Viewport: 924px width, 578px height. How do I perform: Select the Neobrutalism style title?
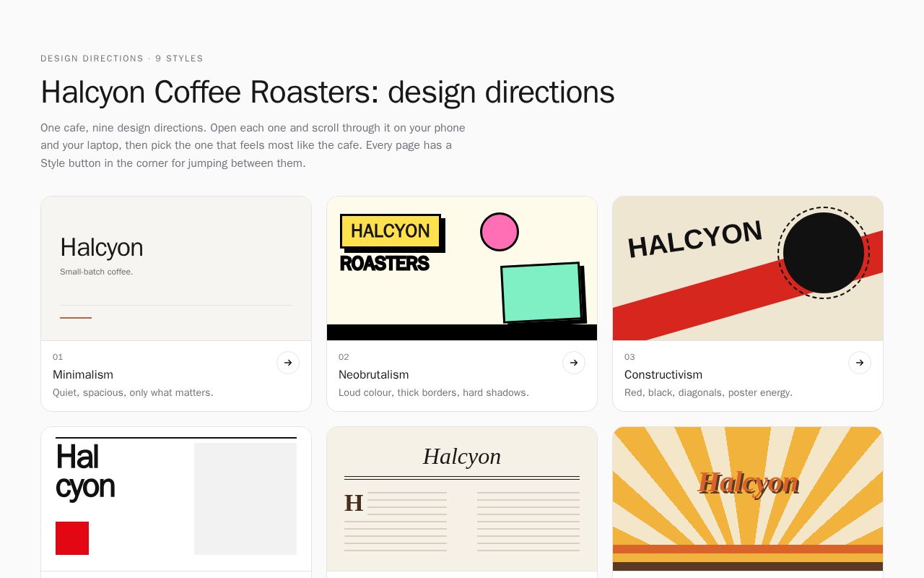[x=374, y=375]
